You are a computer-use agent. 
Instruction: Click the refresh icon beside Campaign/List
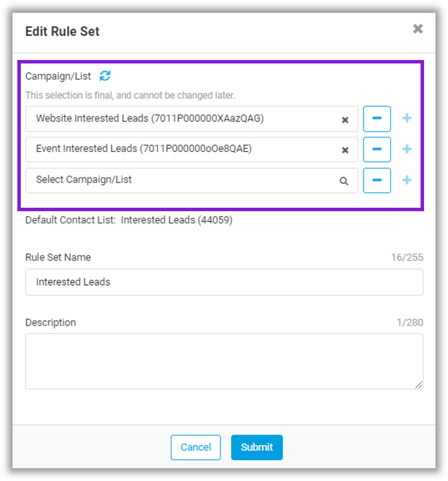click(105, 76)
